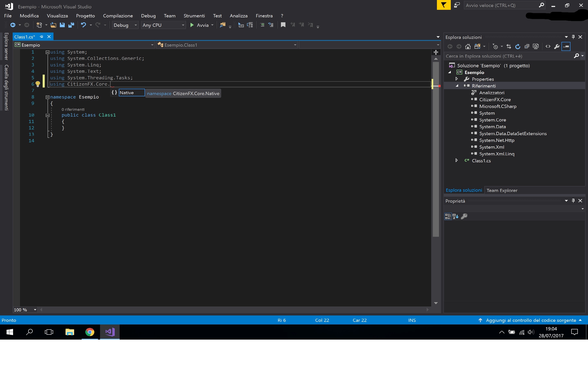
Task: Toggle auto-hide pin on Esplora soluzioni panel
Action: (x=574, y=37)
